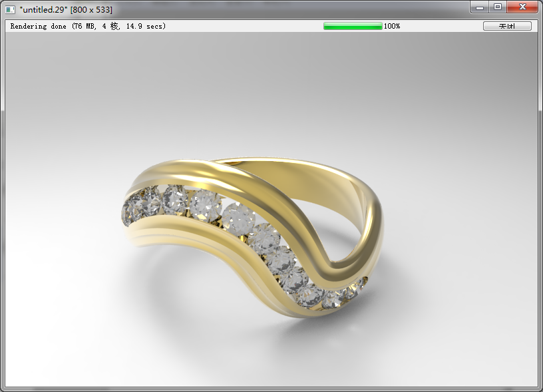This screenshot has height=392, width=543.
Task: Close the render window with red X
Action: pos(523,7)
